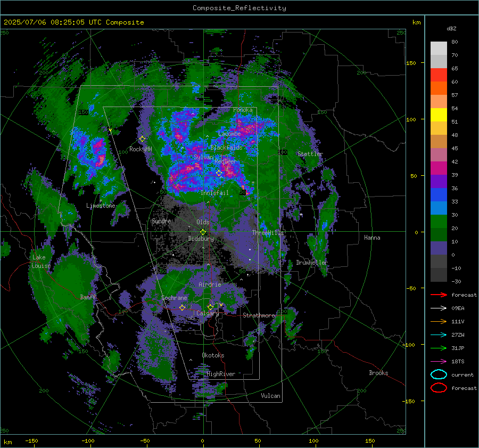The height and width of the screenshot is (448, 479).
Task: Click the magenta 18TS arrow legend icon
Action: click(x=439, y=362)
